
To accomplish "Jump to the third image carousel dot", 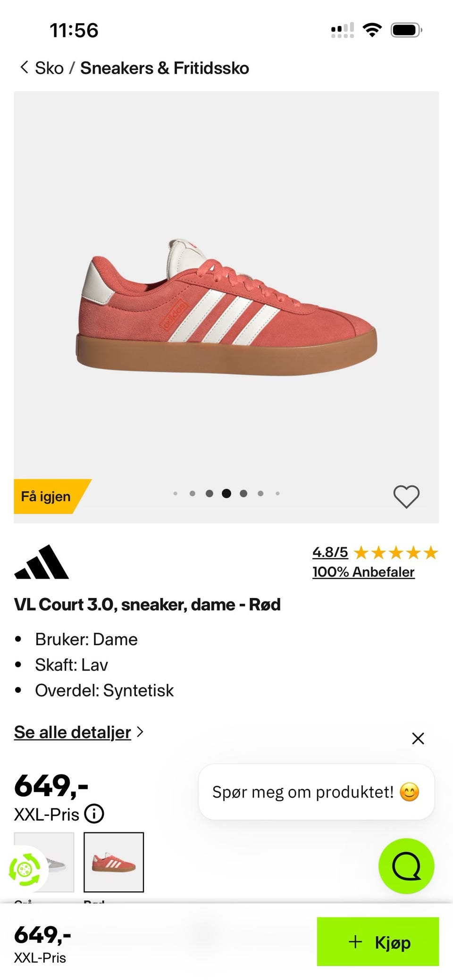I will pyautogui.click(x=210, y=493).
